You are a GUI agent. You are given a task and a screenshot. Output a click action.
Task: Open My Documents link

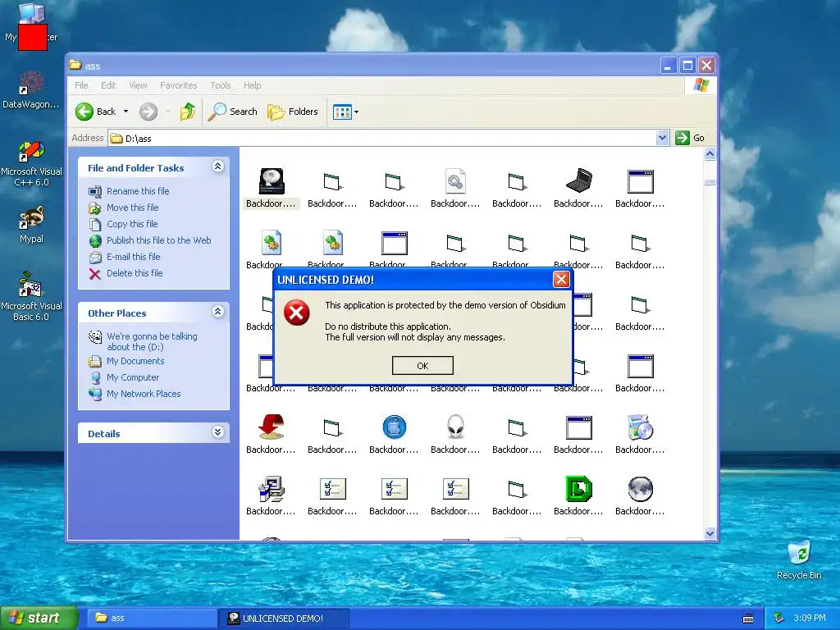(x=135, y=361)
